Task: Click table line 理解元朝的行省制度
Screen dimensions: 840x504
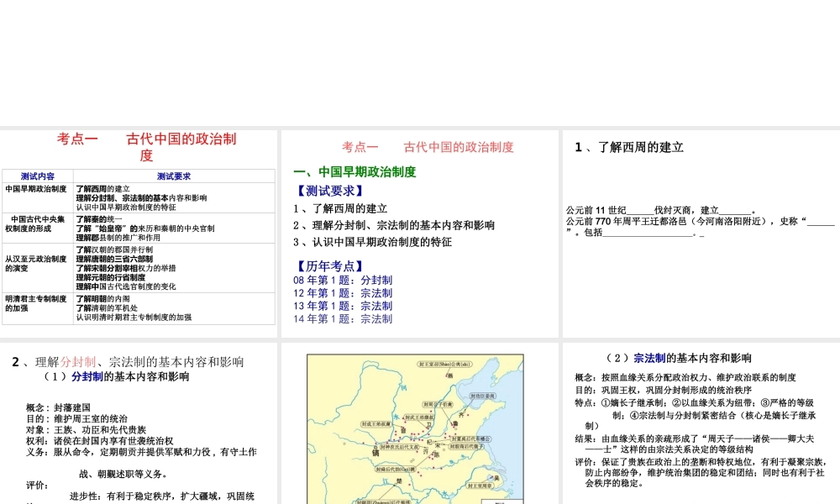Action: point(111,277)
